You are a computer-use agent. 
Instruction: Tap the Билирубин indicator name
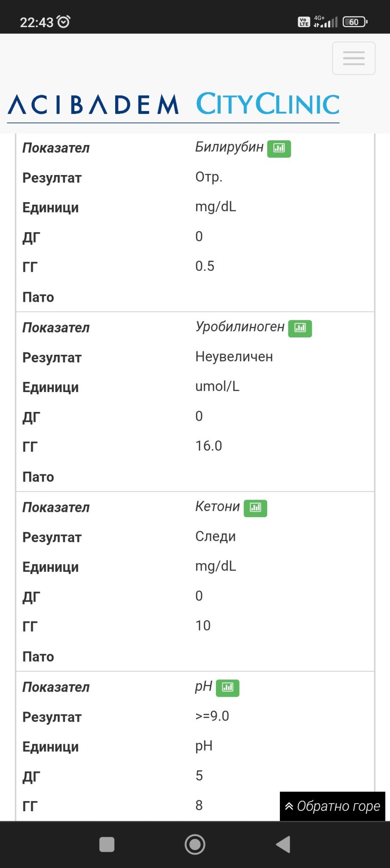tap(229, 147)
